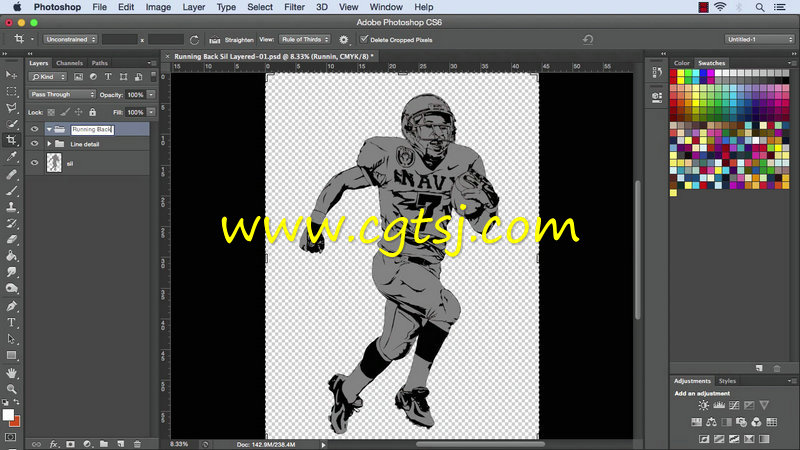The width and height of the screenshot is (800, 450).
Task: Swap aspect ratio rotate icon
Action: pos(194,40)
